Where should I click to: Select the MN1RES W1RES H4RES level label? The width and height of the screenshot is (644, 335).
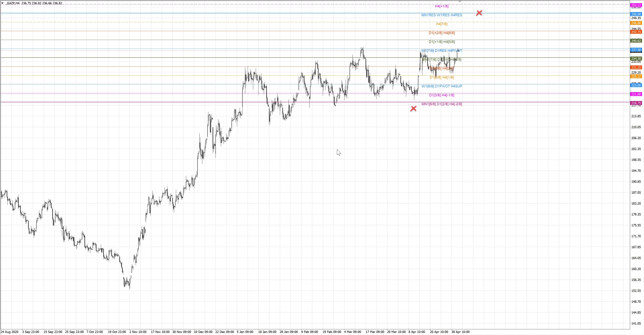[x=442, y=15]
